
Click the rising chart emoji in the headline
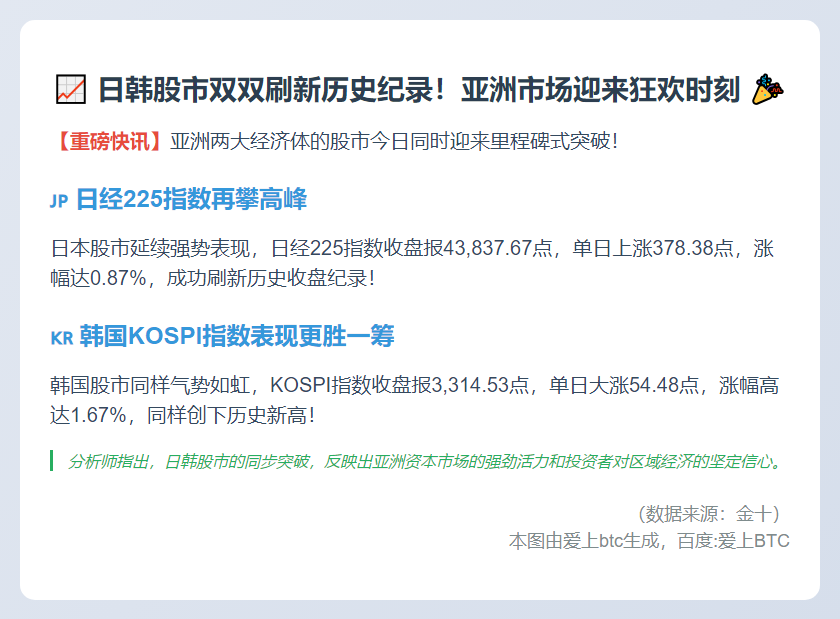70,90
